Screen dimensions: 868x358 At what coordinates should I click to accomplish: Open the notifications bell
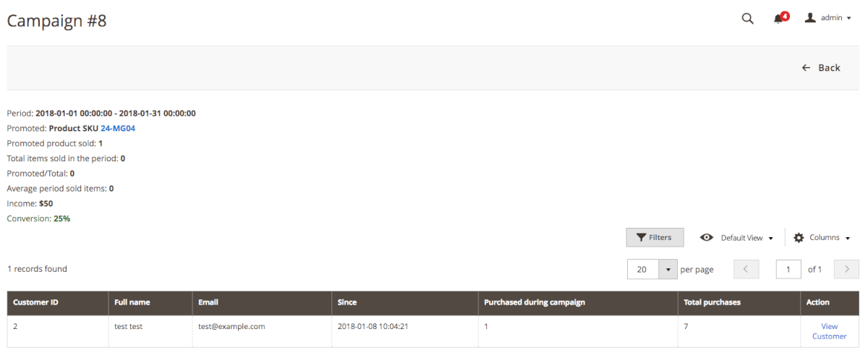coord(778,19)
